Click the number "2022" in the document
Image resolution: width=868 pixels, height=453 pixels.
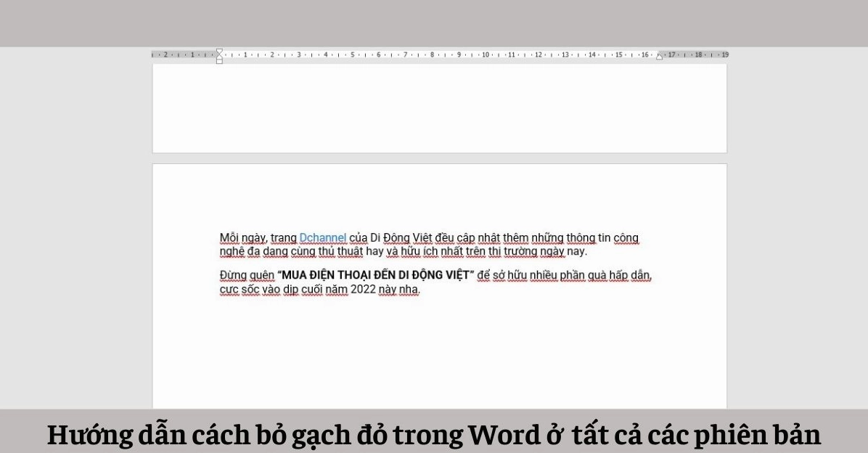(x=363, y=289)
